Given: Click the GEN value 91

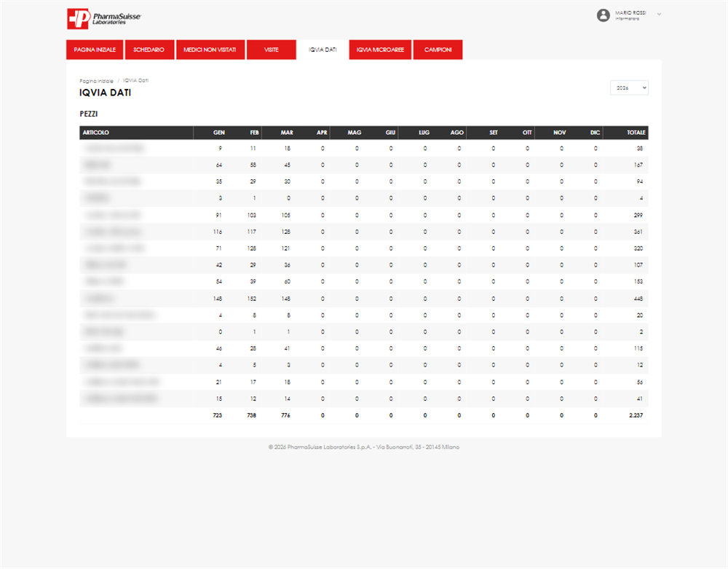Looking at the screenshot, I should (x=218, y=215).
